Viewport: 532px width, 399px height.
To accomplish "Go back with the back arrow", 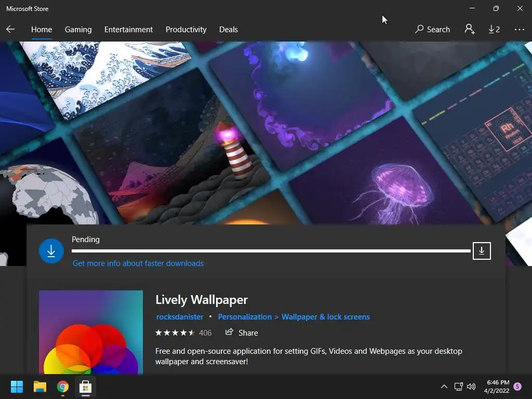I will (x=10, y=29).
